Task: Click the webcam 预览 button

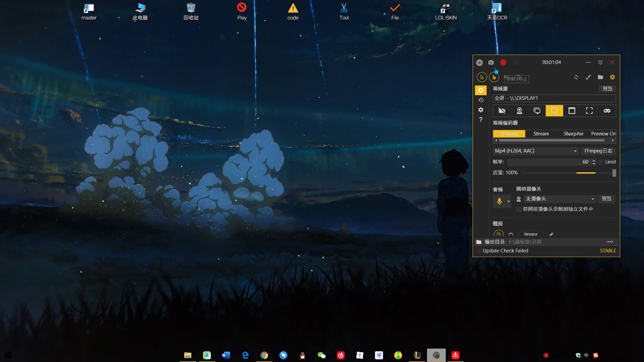Action: pos(606,199)
